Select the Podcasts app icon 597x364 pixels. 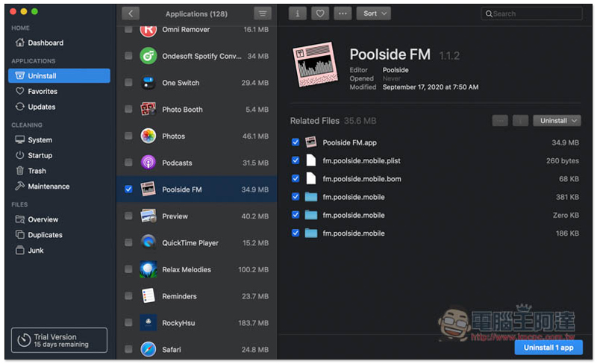(148, 163)
